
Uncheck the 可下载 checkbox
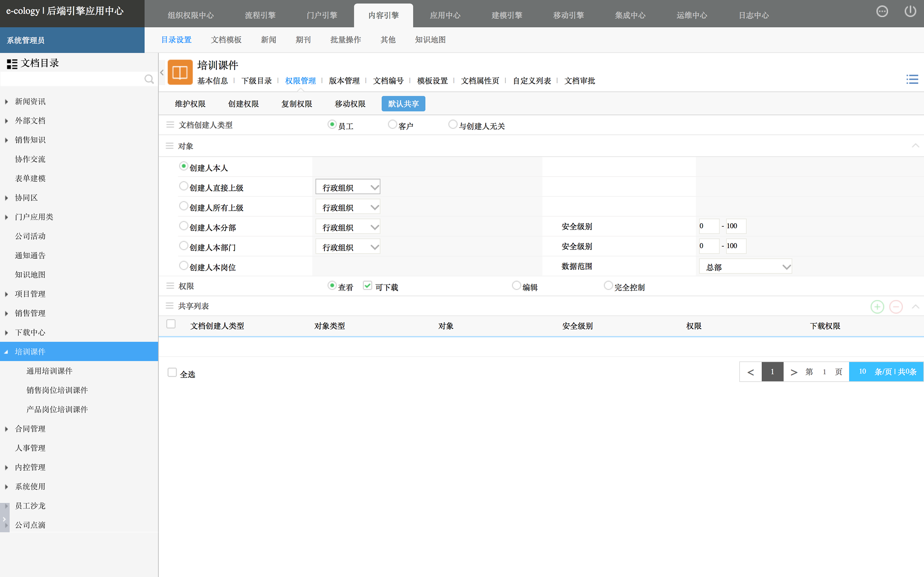pyautogui.click(x=367, y=286)
